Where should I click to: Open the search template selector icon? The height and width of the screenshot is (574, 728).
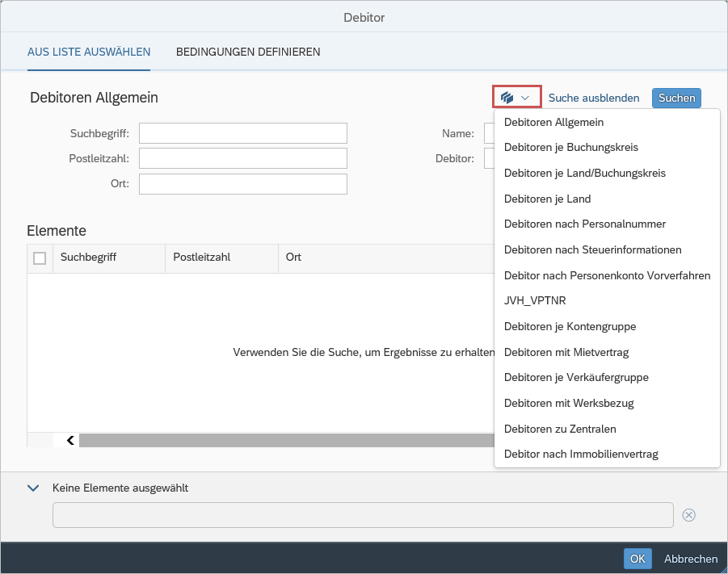509,97
